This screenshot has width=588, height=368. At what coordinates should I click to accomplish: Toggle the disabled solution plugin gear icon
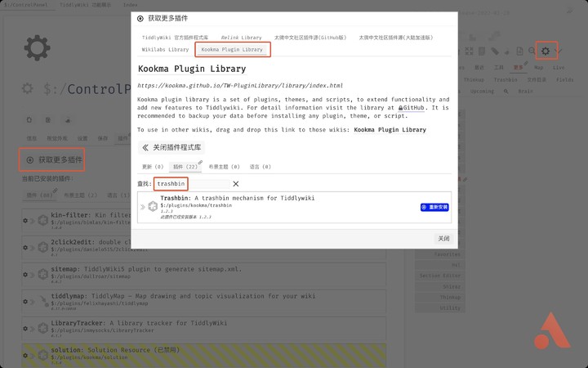(25, 355)
